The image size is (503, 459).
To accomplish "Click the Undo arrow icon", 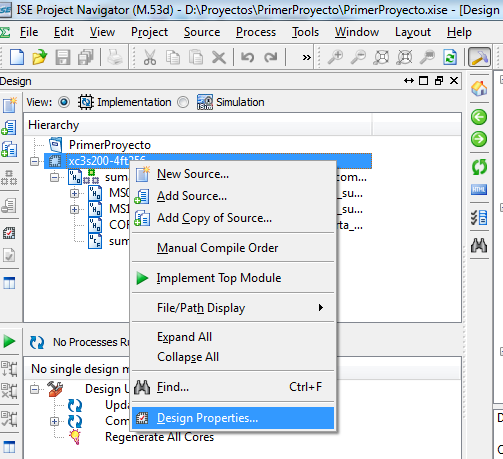I will tap(247, 57).
